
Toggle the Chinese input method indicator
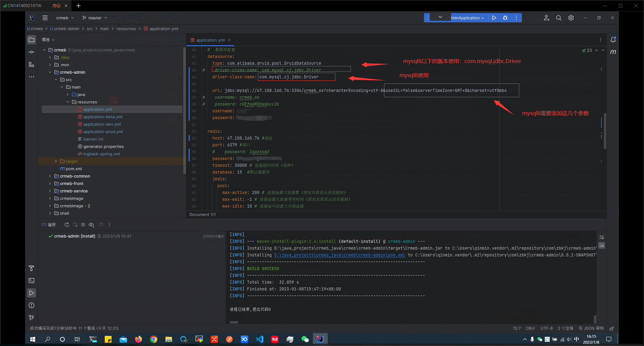coord(576,339)
